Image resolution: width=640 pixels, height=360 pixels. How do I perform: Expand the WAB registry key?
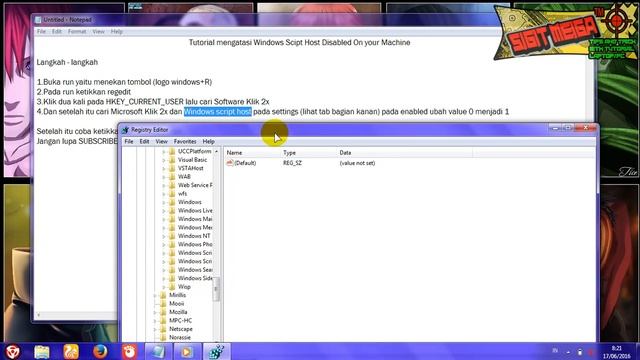click(x=164, y=177)
